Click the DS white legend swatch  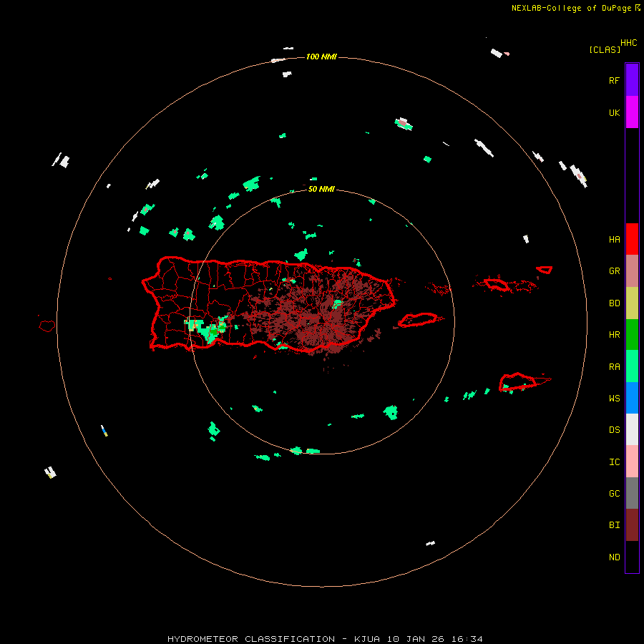[632, 429]
